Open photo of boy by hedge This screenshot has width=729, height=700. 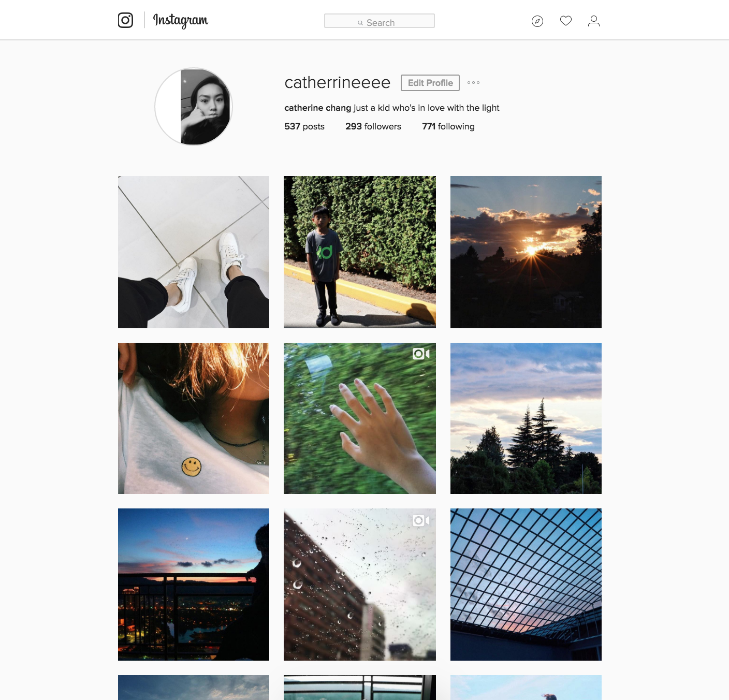(x=360, y=252)
